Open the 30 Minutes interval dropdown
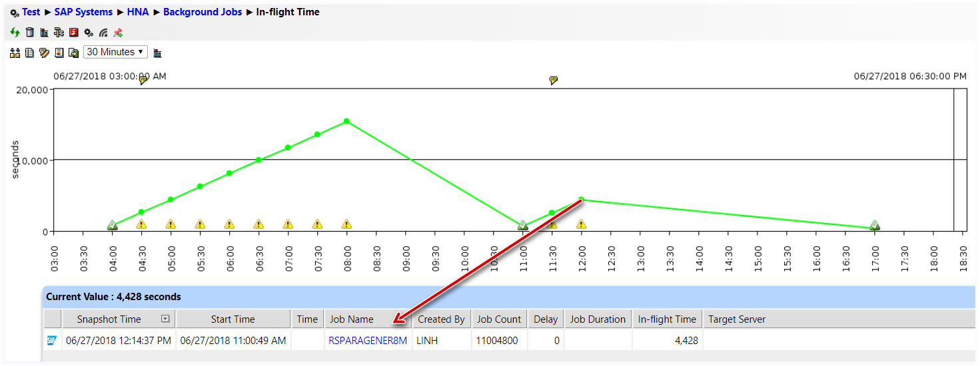Viewport: 980px width, 366px height. tap(115, 52)
